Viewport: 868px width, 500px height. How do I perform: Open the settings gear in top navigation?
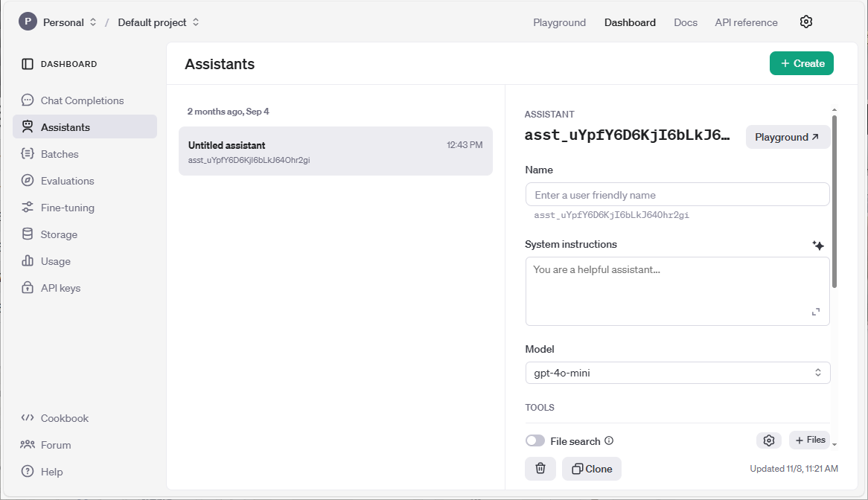[x=806, y=22]
